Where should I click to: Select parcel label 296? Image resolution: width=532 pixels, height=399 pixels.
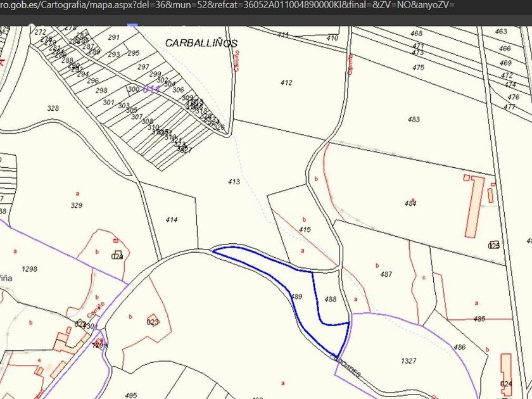pos(92,81)
